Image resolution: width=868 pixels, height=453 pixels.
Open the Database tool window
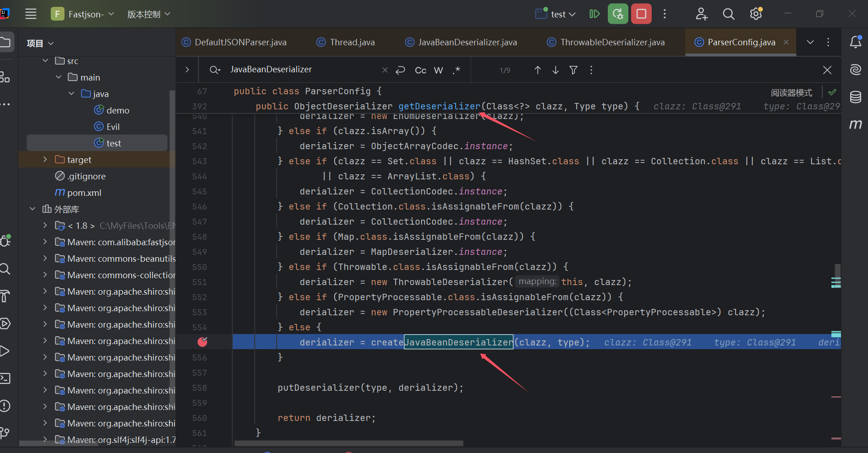click(x=855, y=97)
